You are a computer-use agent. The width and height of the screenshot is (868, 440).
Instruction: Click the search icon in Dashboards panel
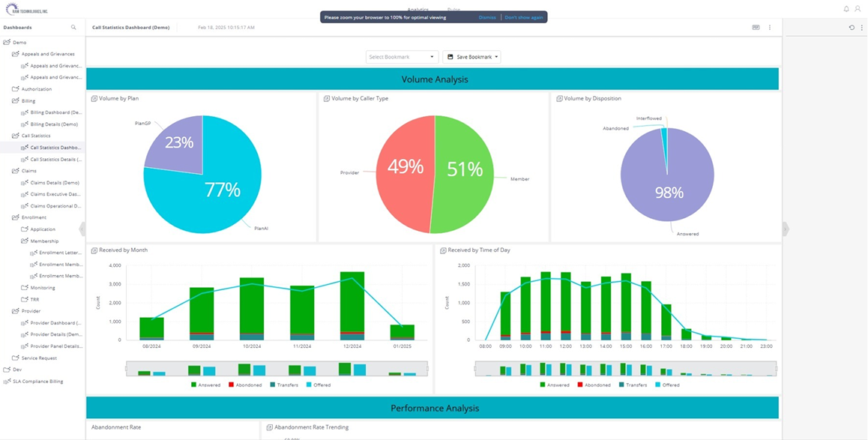73,27
